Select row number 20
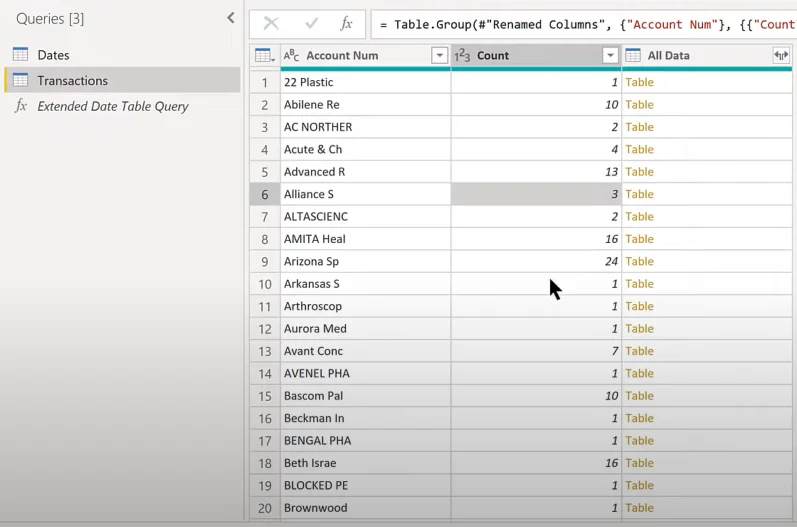This screenshot has width=797, height=527. (265, 507)
